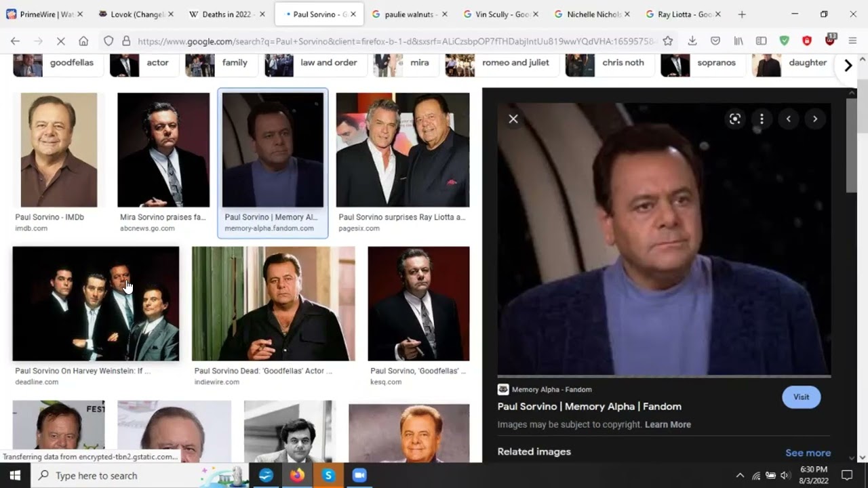This screenshot has height=488, width=868.
Task: Open the red lock shield extension
Action: coord(807,41)
